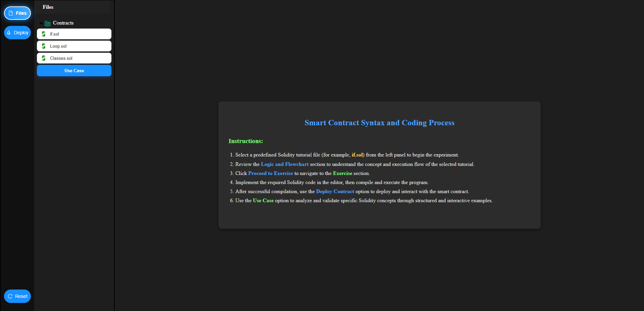The height and width of the screenshot is (311, 644).
Task: Click the document icon in the Files button
Action: [11, 13]
